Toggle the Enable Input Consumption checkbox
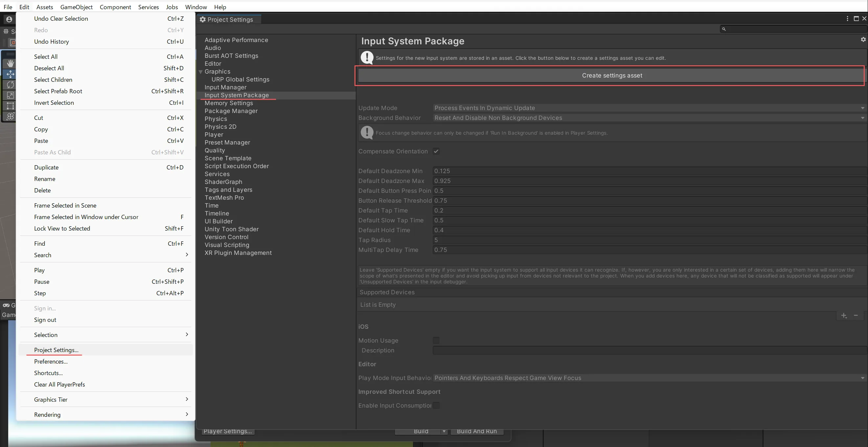This screenshot has height=447, width=868. point(436,405)
